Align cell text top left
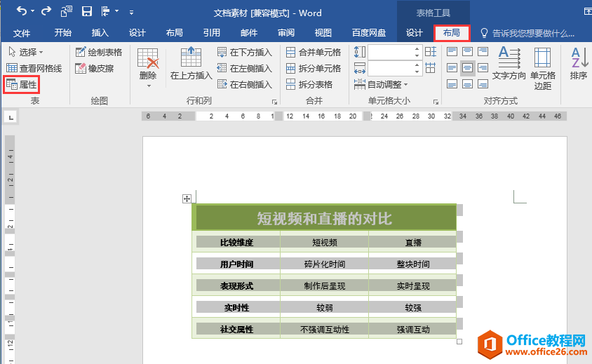Screen dimensions: 592x364 452,52
